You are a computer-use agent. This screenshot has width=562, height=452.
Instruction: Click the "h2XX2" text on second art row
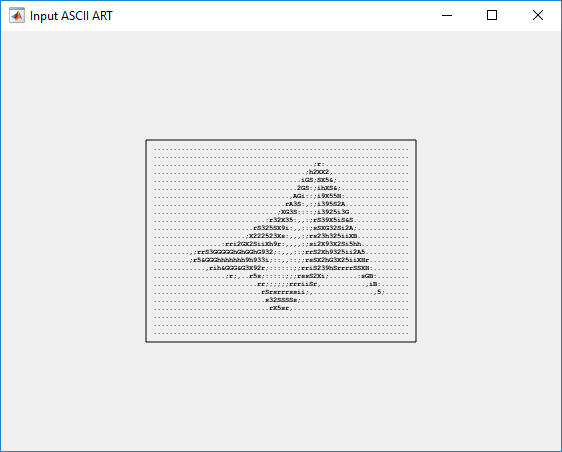pos(319,172)
